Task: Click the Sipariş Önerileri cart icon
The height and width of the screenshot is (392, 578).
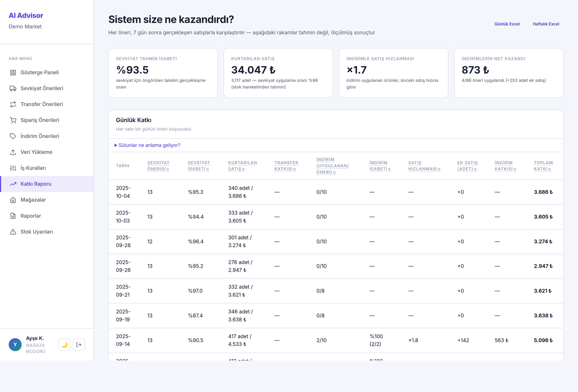Action: click(x=13, y=120)
